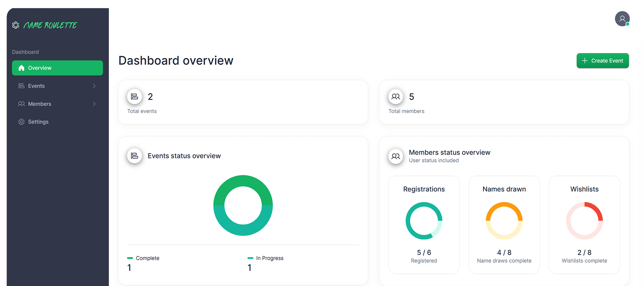Click the Total events card icon
The width and height of the screenshot is (644, 286).
(x=135, y=97)
